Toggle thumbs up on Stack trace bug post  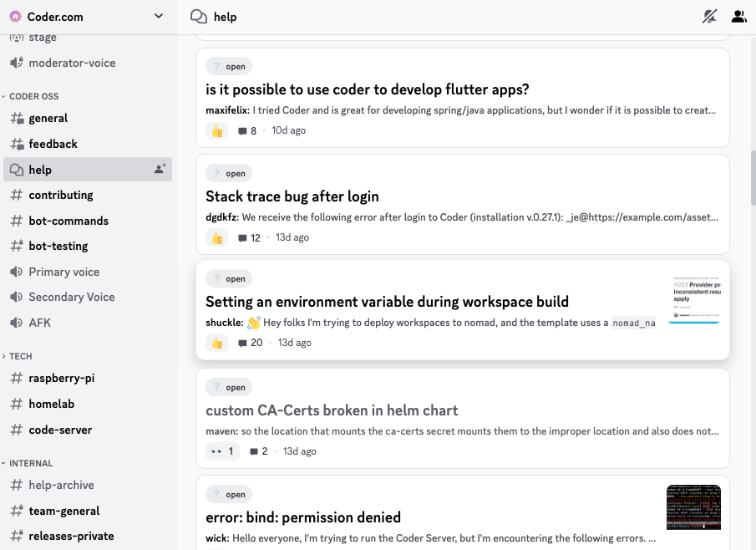217,238
